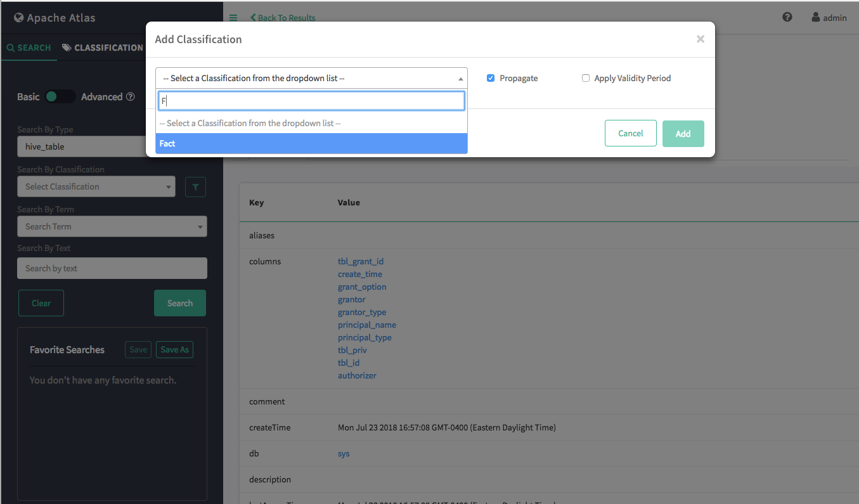Uncheck the Propagate checkbox
Image resolution: width=859 pixels, height=504 pixels.
coord(491,78)
